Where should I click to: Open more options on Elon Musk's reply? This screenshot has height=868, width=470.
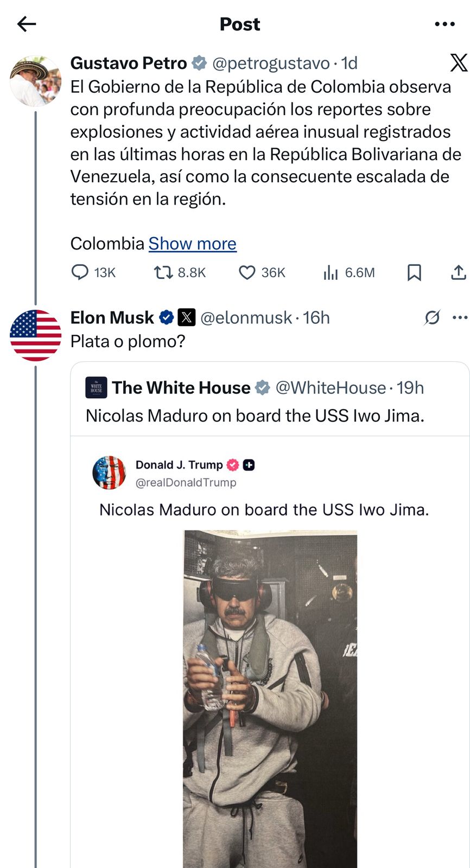460,317
